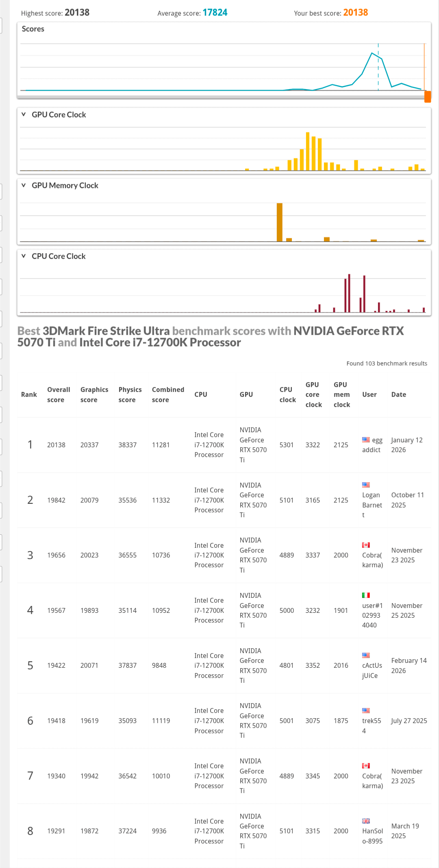Click the Canada flag on rank 3 row
The width and height of the screenshot is (439, 868).
click(366, 545)
